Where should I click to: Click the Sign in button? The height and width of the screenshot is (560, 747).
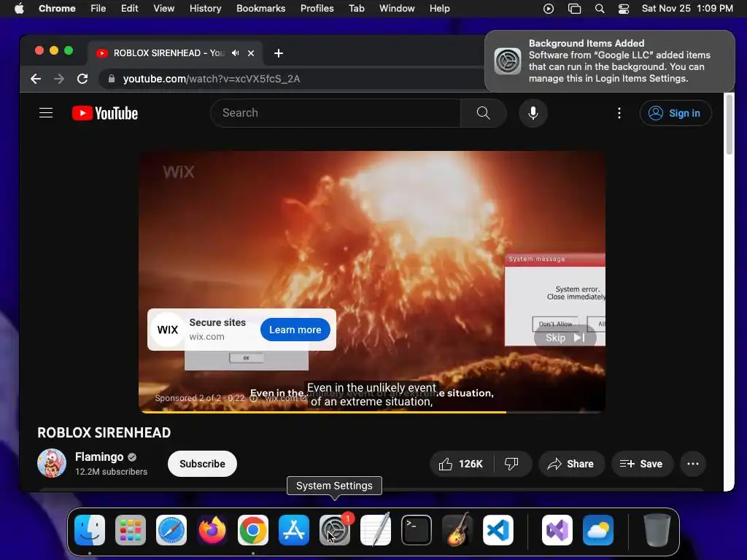coord(676,113)
